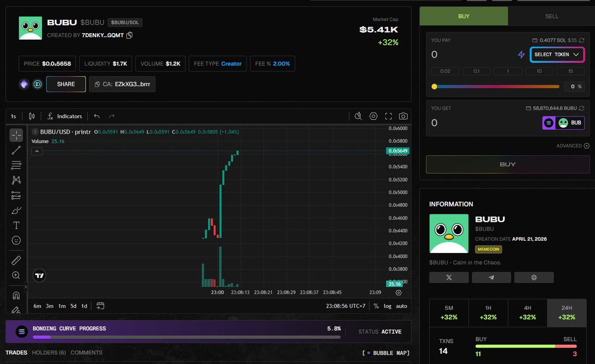Click the large BUY submit button
Screen dimensions: 595x364
pos(508,164)
